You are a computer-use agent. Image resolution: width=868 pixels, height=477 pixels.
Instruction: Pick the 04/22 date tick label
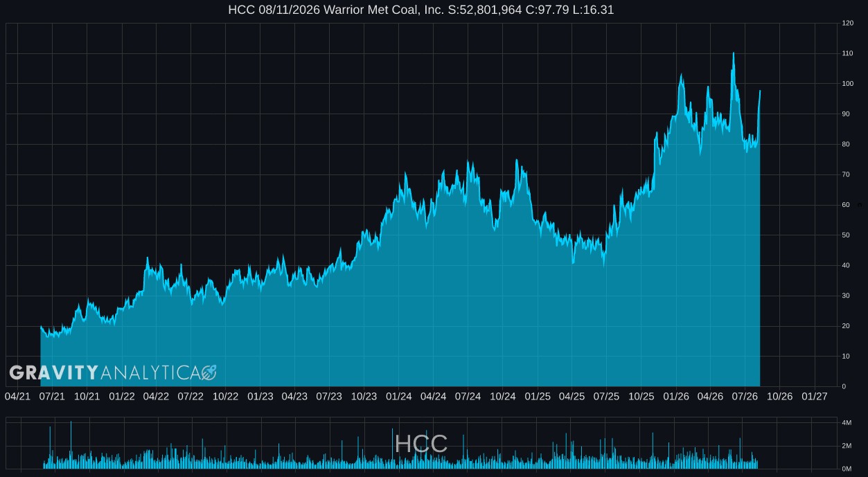coord(156,397)
